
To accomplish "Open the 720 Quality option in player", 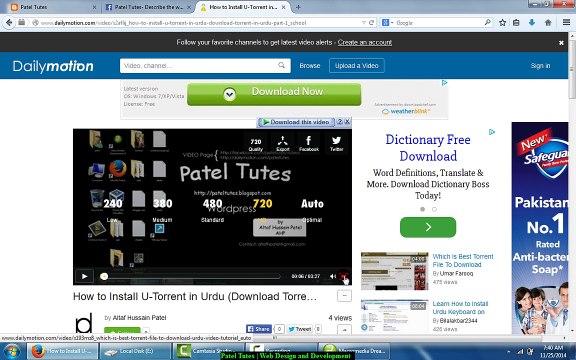I will click(256, 144).
